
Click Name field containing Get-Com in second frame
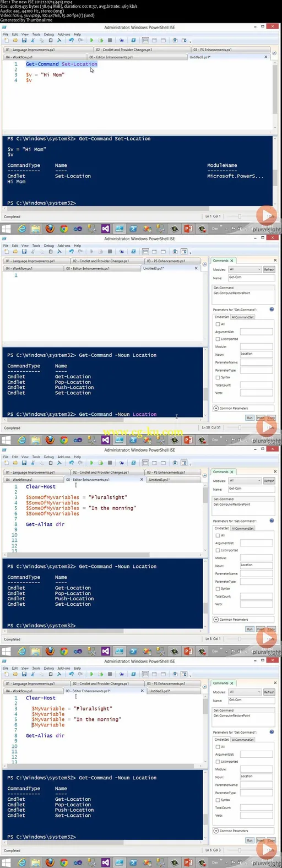[x=252, y=278]
